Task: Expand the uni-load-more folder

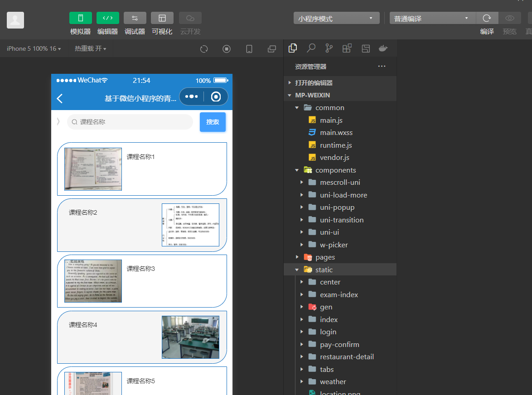Action: pyautogui.click(x=340, y=195)
